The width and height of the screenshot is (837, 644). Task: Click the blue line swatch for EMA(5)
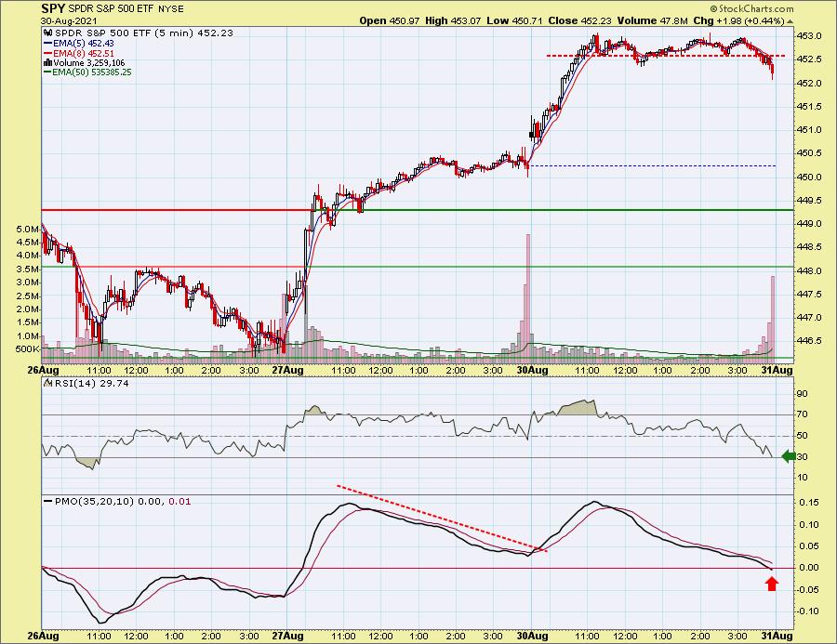click(48, 44)
